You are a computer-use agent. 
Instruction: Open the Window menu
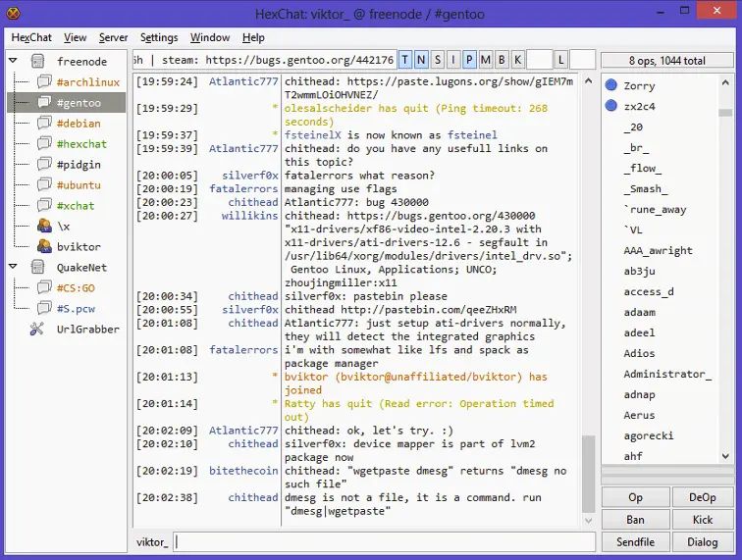[x=210, y=37]
